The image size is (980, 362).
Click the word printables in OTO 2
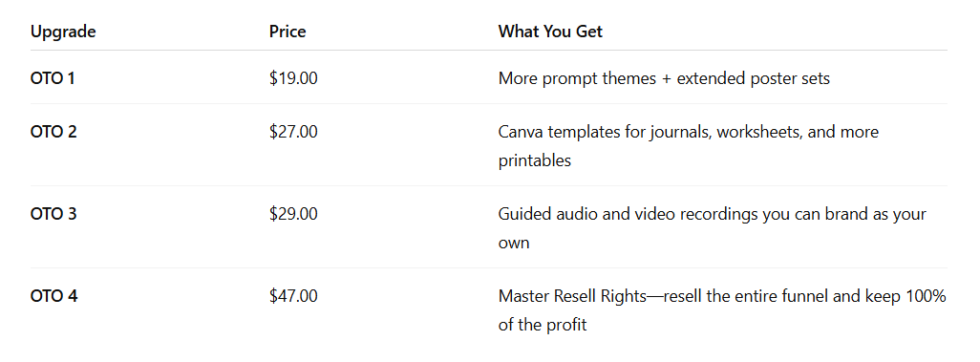click(534, 160)
